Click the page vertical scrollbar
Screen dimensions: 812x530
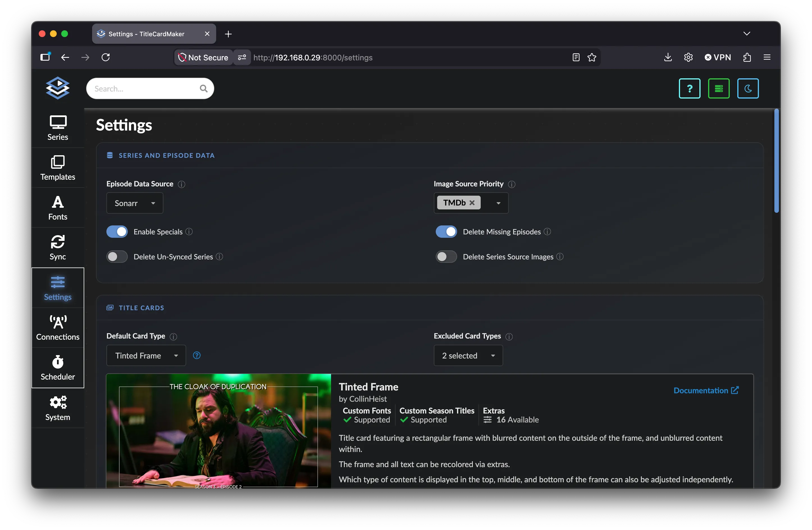click(776, 161)
